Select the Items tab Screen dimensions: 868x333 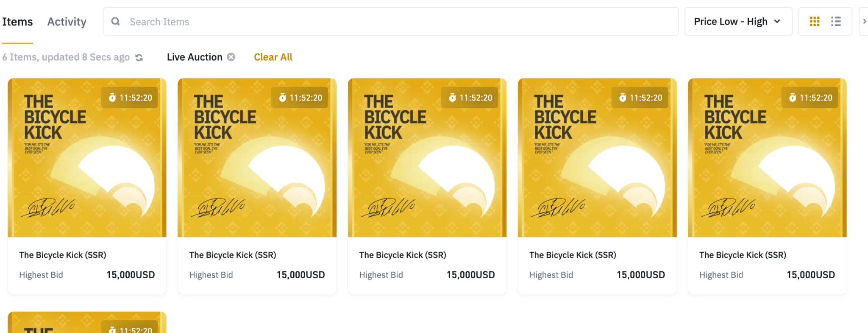pos(17,22)
